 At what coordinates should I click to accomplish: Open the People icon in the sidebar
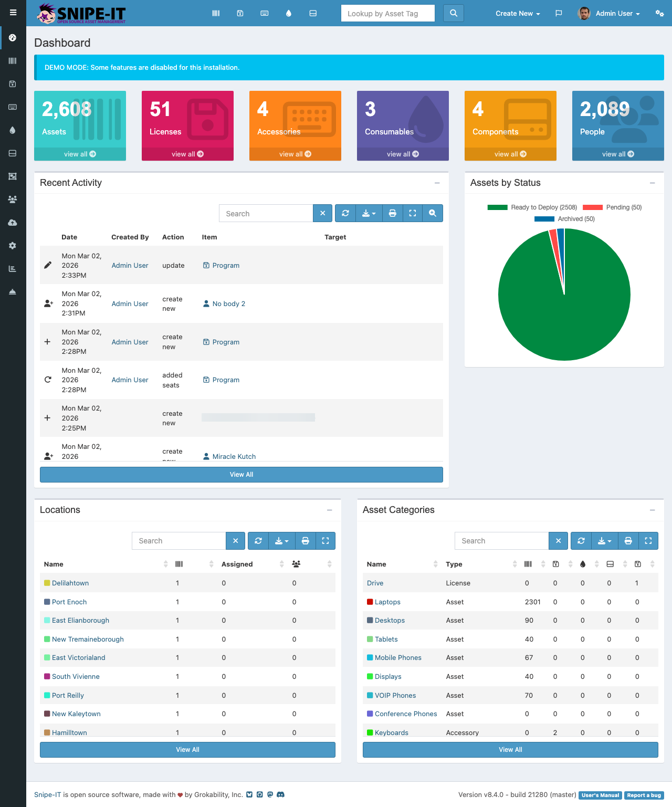13,199
